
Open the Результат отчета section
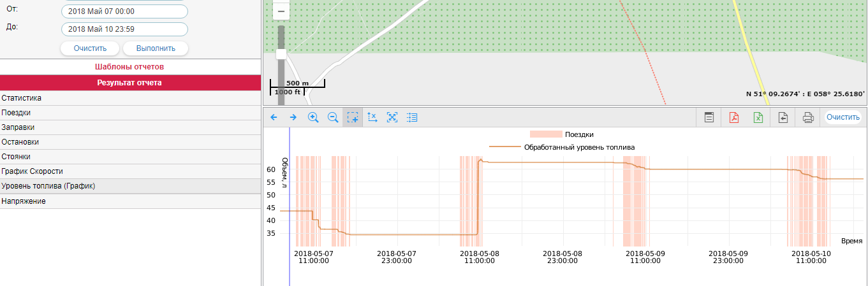[130, 83]
